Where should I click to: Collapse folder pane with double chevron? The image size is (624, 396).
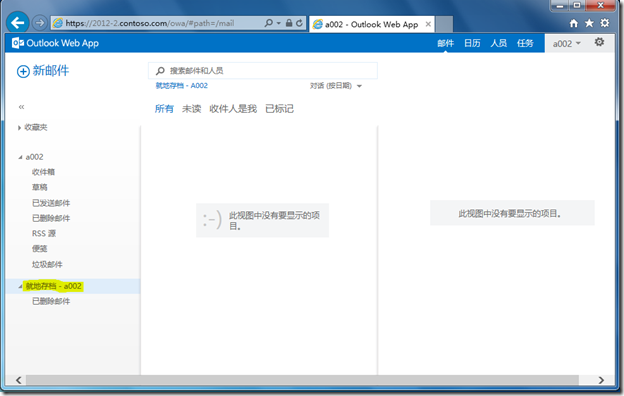click(x=21, y=107)
